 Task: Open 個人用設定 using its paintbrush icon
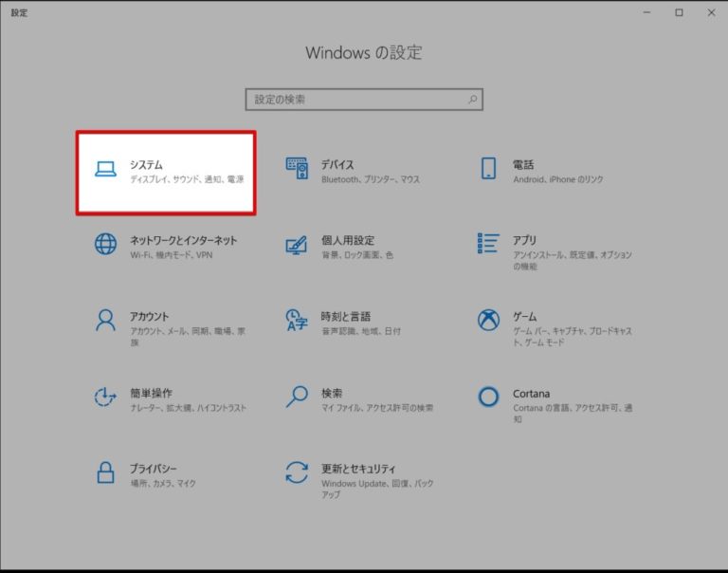click(297, 244)
